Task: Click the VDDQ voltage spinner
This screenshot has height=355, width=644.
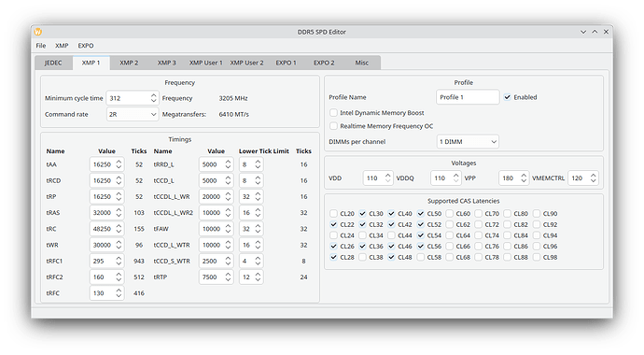Action: [x=445, y=177]
